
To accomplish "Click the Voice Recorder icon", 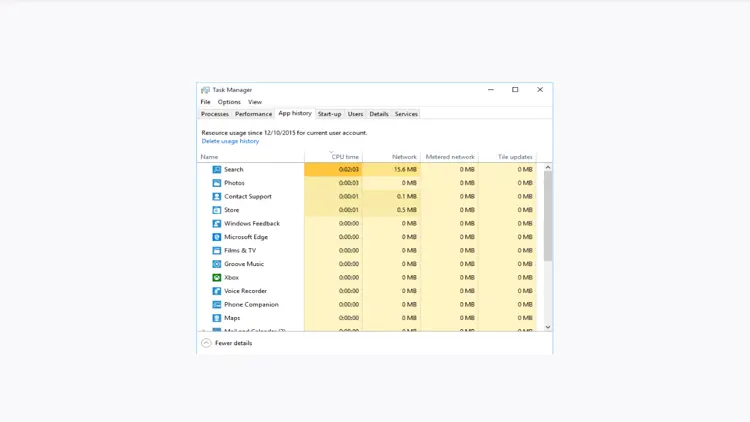I will point(216,291).
